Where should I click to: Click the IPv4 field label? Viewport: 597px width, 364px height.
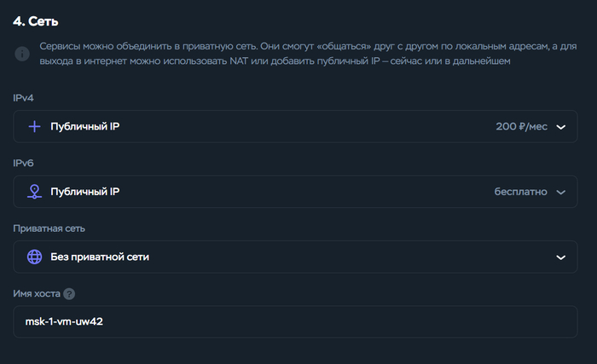[23, 98]
